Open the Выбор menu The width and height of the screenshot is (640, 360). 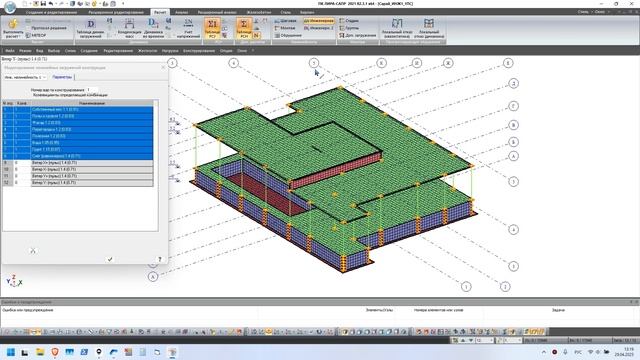tap(53, 51)
